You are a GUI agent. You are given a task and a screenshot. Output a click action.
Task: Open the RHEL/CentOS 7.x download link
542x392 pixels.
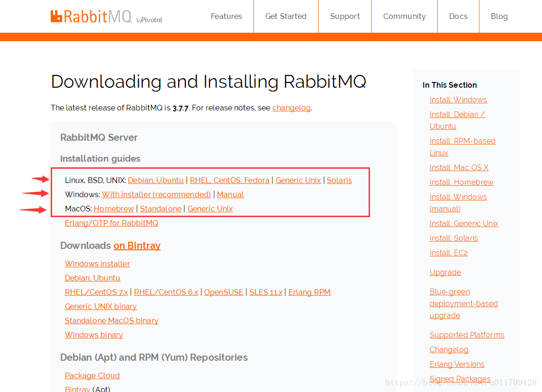click(97, 292)
